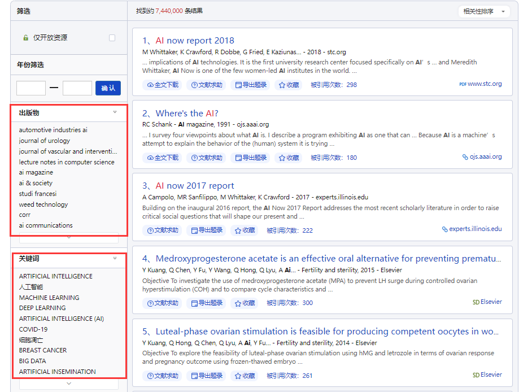Click 导出题录 for Luteal-phase ovarian stimulation result
Screen dimensions: 532x392
click(x=207, y=376)
